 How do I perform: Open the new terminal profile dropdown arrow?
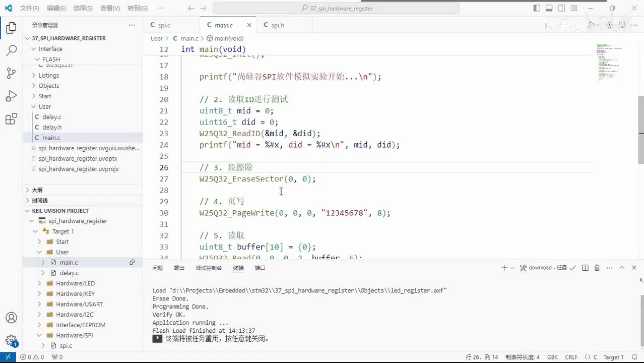[512, 268]
